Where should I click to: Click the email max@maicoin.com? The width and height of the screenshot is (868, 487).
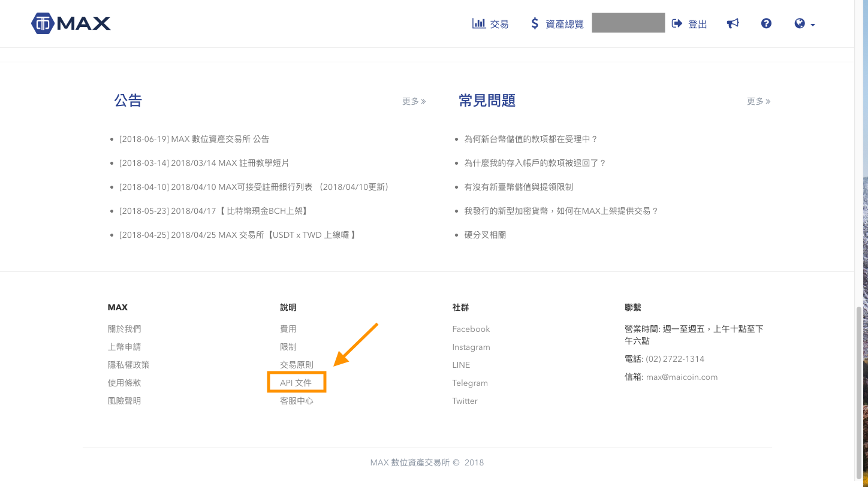click(x=682, y=377)
